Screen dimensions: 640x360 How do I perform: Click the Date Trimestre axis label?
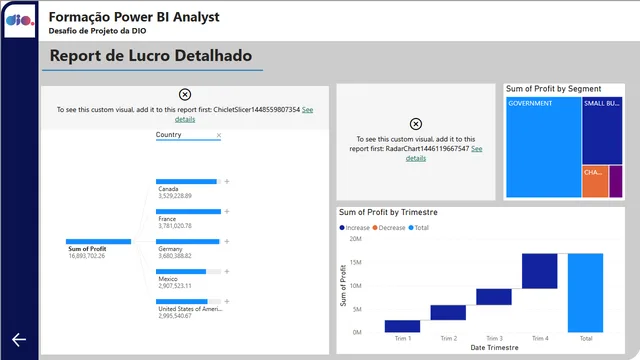[494, 348]
